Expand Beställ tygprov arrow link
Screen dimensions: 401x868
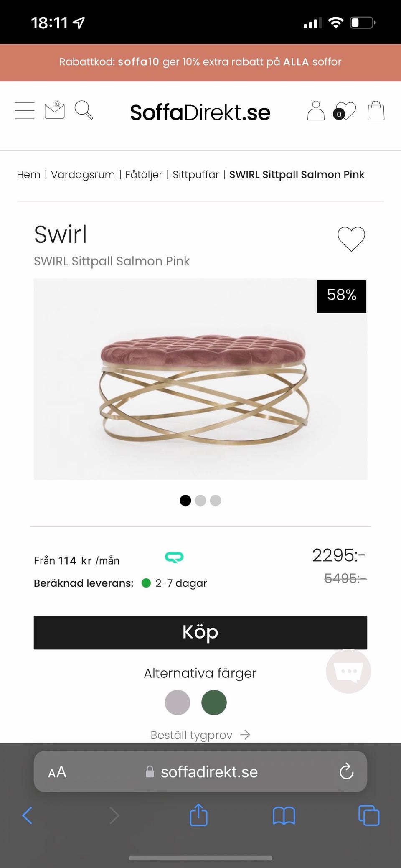200,735
